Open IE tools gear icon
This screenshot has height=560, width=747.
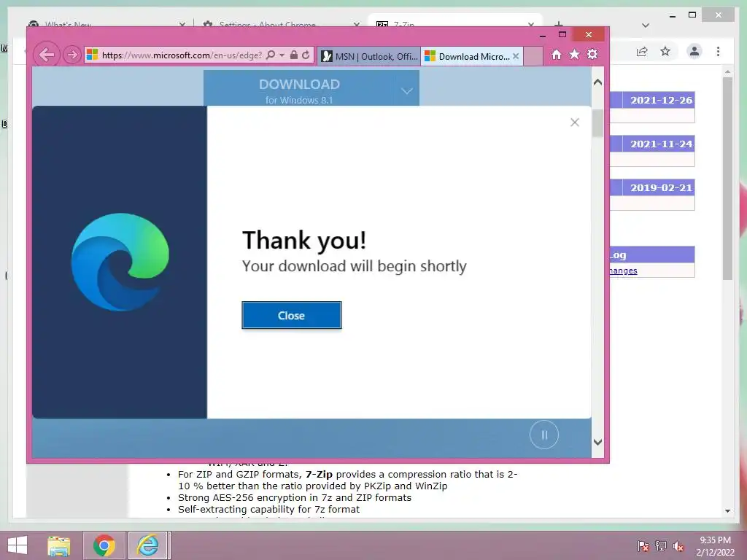pyautogui.click(x=592, y=55)
